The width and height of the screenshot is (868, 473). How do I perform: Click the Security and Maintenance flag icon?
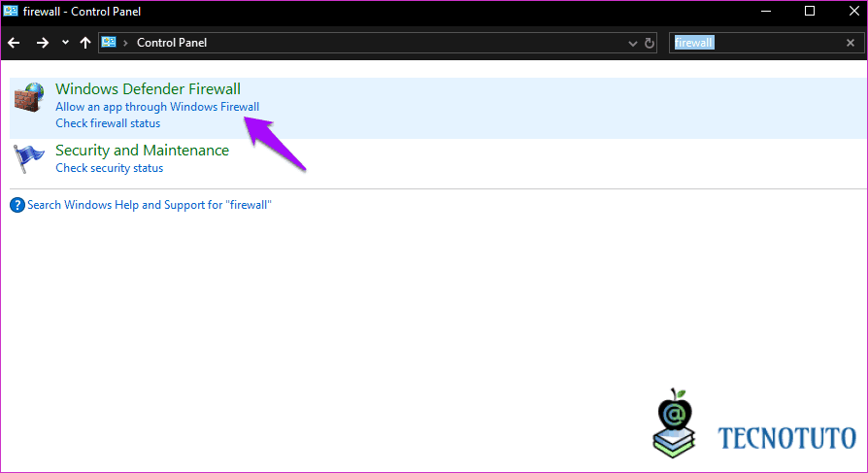(x=28, y=158)
